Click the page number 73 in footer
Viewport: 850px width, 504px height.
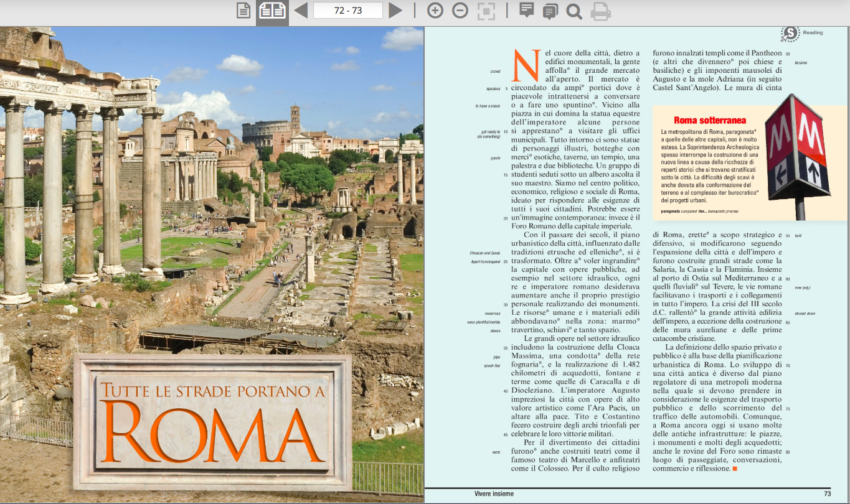(827, 493)
